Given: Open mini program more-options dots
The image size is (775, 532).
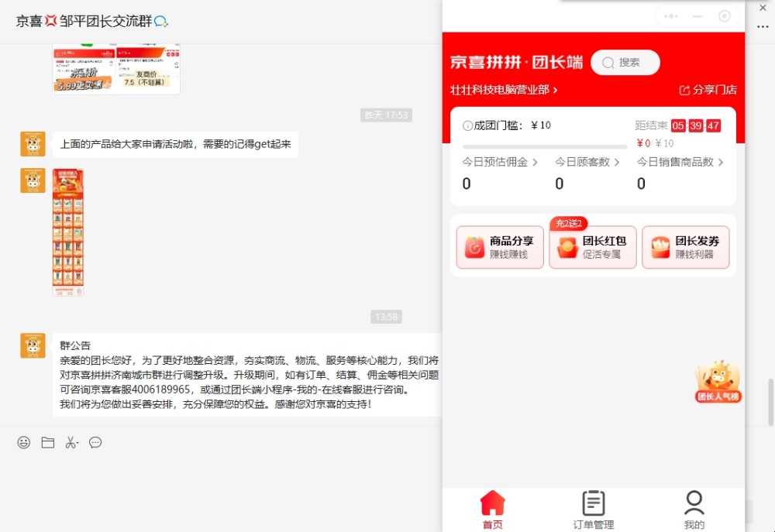Looking at the screenshot, I should (670, 16).
